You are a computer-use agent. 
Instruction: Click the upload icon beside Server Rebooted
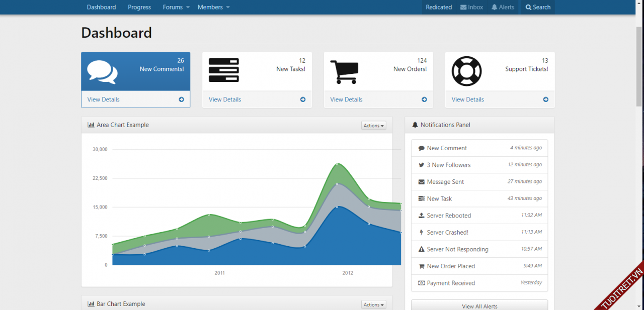422,216
